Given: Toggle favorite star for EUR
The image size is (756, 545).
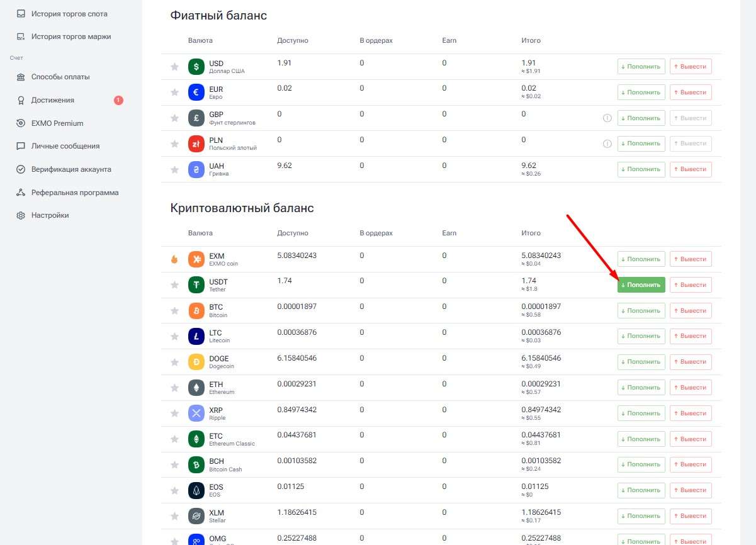Looking at the screenshot, I should (x=174, y=93).
